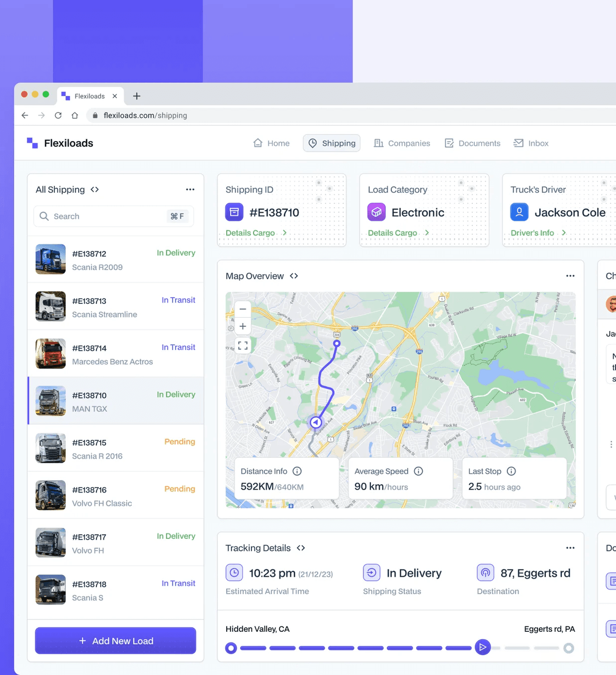The height and width of the screenshot is (675, 616).
Task: Select shipment #E138718 Scania S
Action: pyautogui.click(x=115, y=590)
